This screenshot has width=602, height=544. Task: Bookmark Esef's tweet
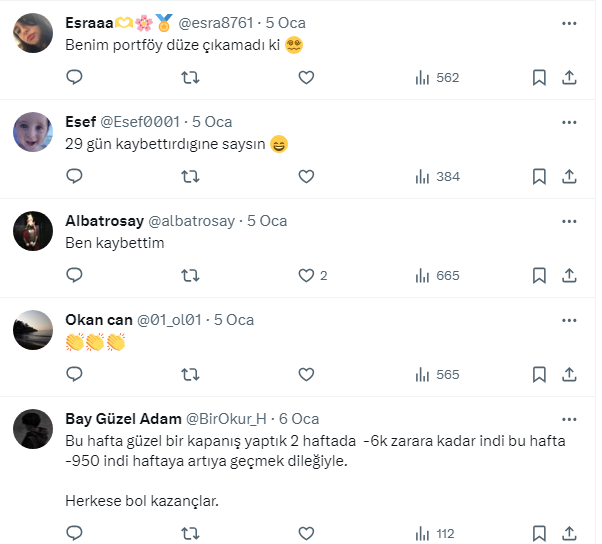[x=539, y=176]
